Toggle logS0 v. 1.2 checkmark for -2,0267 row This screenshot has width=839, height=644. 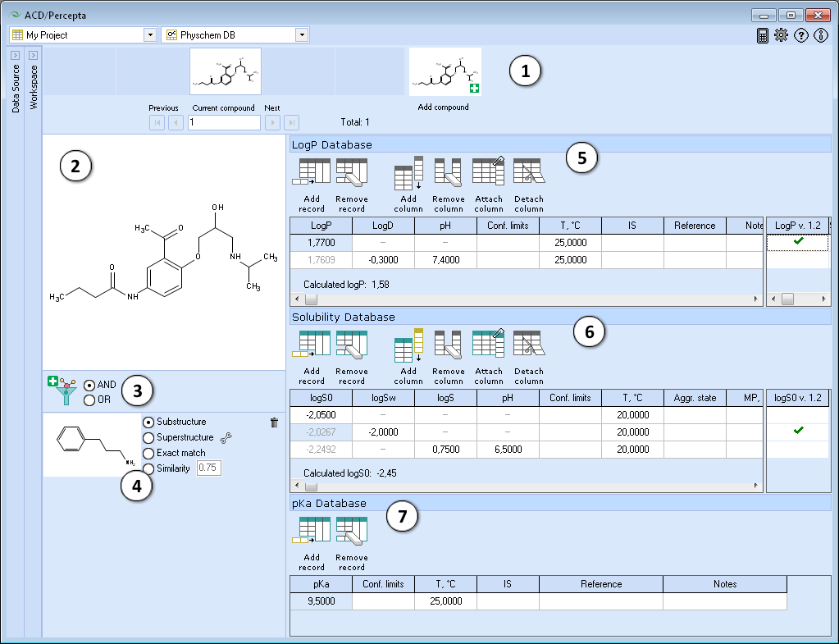coord(798,431)
